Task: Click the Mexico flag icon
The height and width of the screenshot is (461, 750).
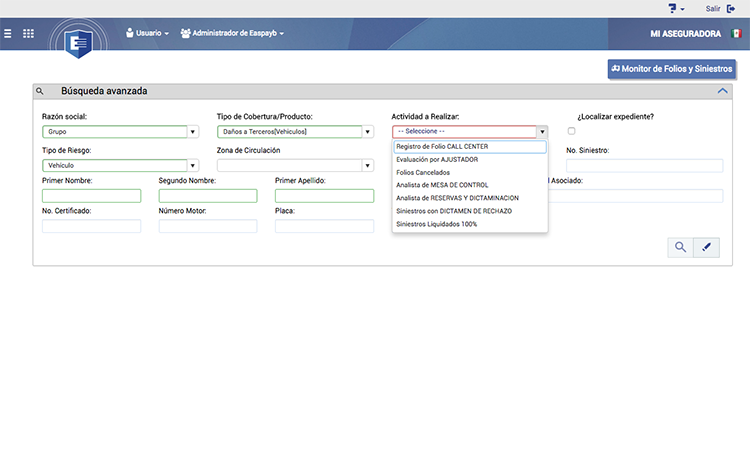Action: click(736, 33)
